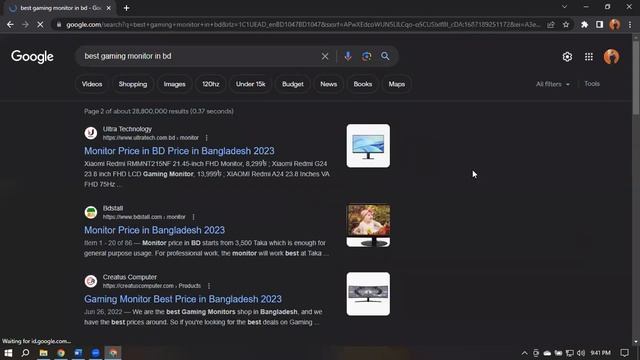Open a new browser tab
Viewport: 640px width, 360px height.
click(127, 8)
